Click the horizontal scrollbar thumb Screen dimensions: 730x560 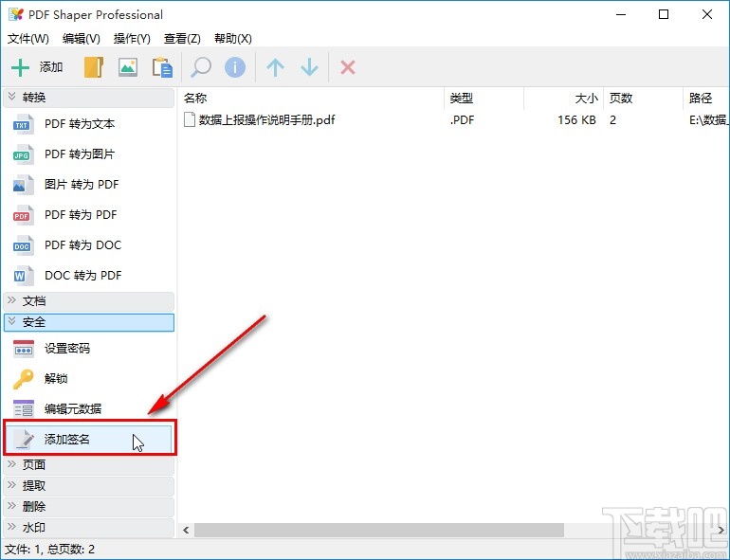(x=379, y=530)
